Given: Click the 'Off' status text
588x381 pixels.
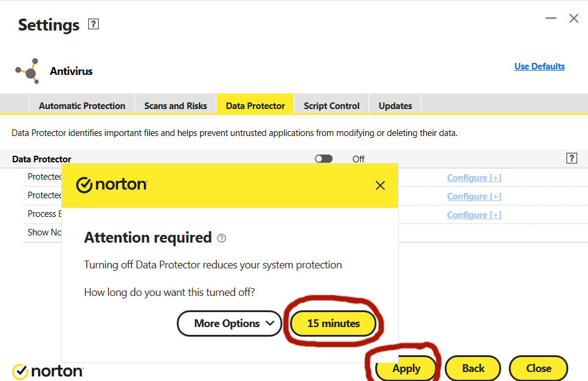Looking at the screenshot, I should pyautogui.click(x=358, y=159).
